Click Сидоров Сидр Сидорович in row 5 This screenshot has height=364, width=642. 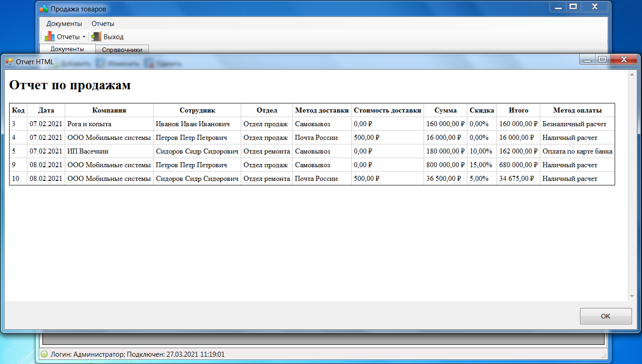(197, 151)
